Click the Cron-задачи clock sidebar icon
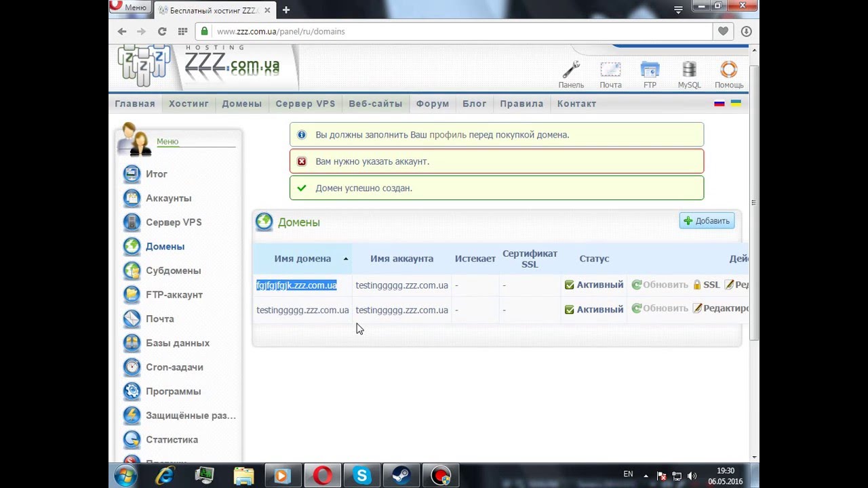The width and height of the screenshot is (868, 488). 132,367
